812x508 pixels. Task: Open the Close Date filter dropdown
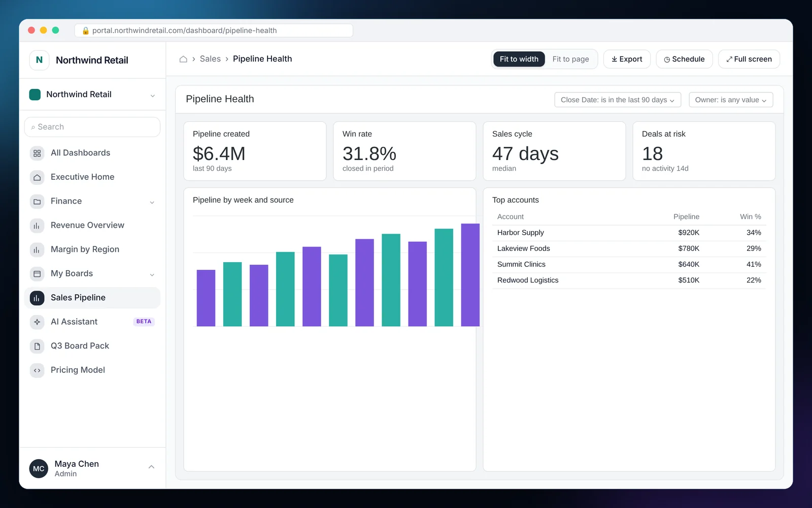pyautogui.click(x=618, y=100)
